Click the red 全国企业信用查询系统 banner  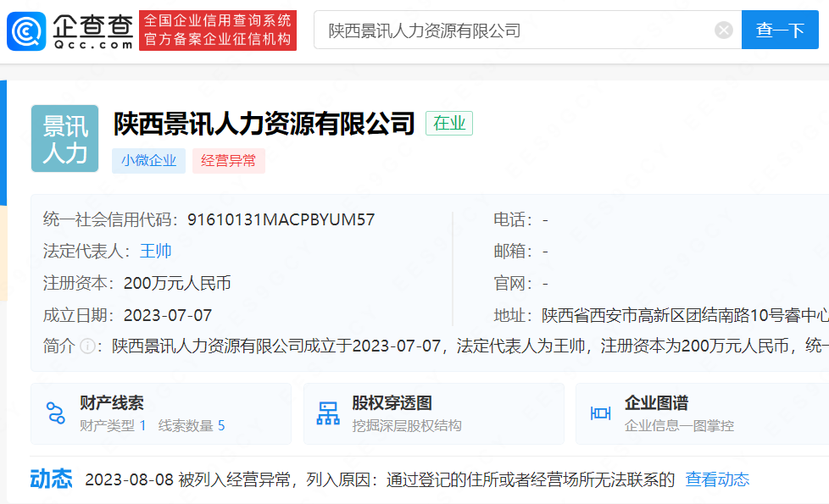click(x=218, y=30)
